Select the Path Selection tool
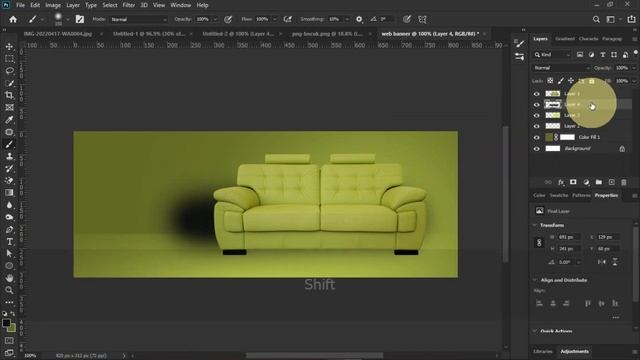Image resolution: width=640 pixels, height=360 pixels. point(9,253)
